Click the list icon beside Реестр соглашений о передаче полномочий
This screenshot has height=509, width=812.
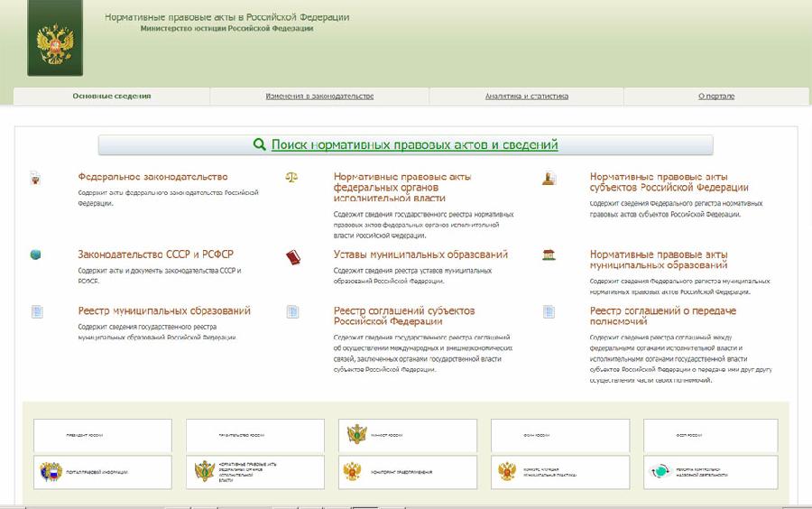click(549, 311)
